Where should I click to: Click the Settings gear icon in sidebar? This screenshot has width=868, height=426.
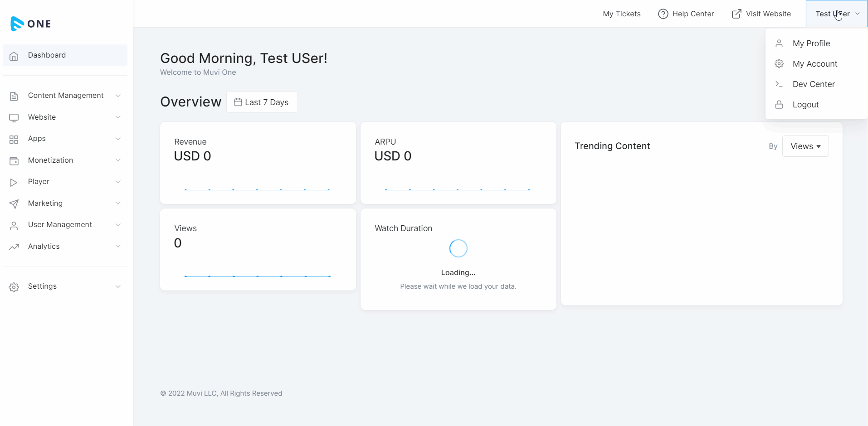[x=14, y=287]
